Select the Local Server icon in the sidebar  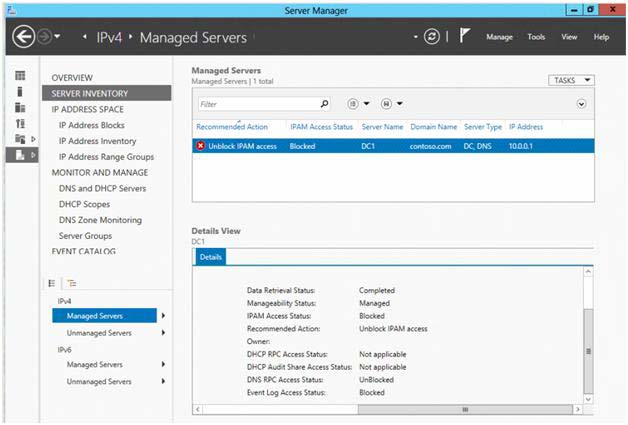click(20, 91)
